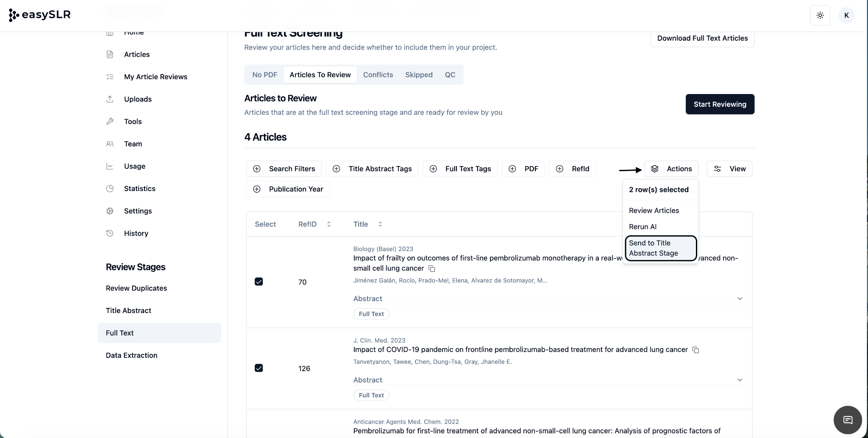Uncheck the checkbox for RefID 70
868x438 pixels.
pos(259,282)
